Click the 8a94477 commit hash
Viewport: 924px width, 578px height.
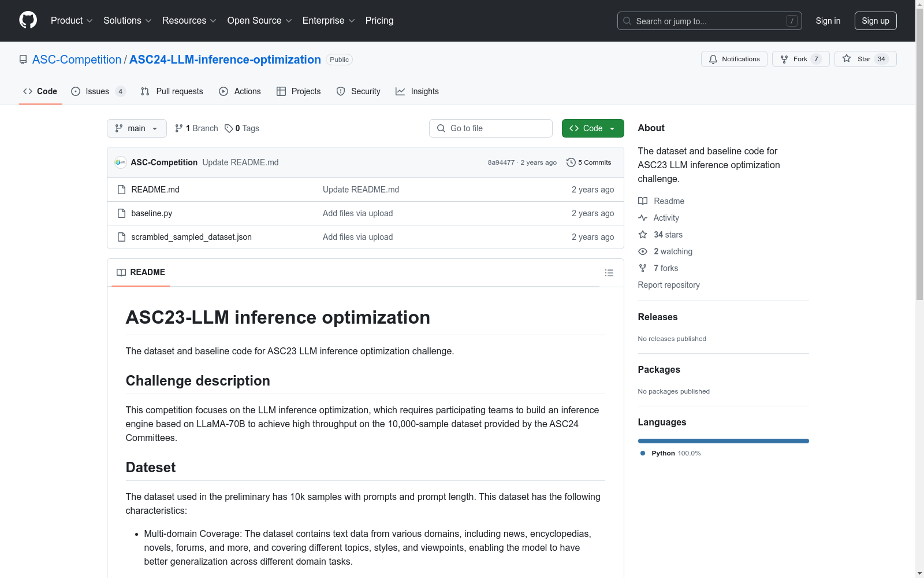pyautogui.click(x=501, y=162)
